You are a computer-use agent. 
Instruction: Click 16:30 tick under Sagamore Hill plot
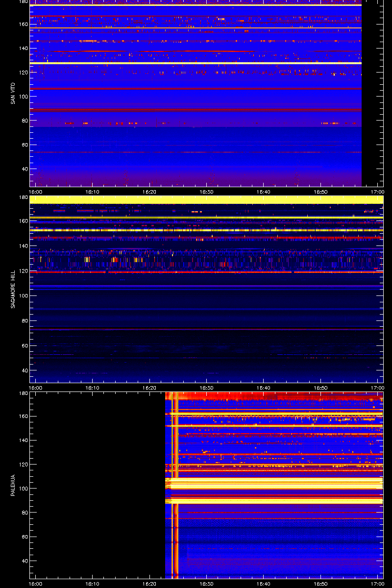click(x=206, y=388)
